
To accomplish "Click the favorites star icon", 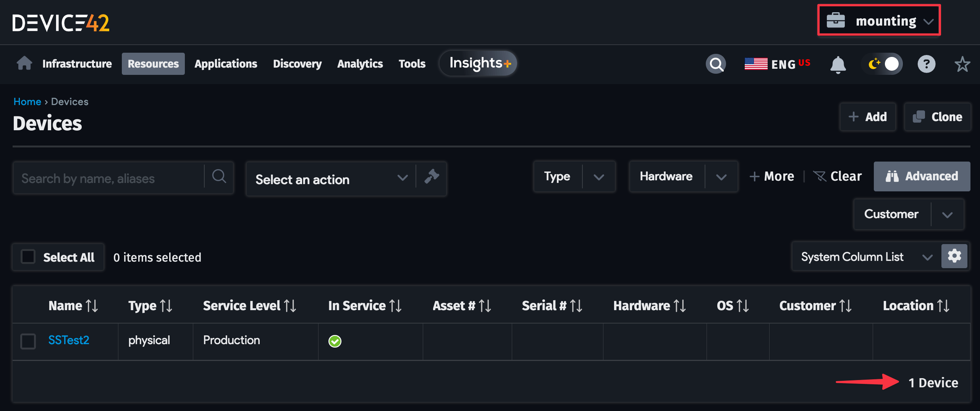I will tap(963, 64).
